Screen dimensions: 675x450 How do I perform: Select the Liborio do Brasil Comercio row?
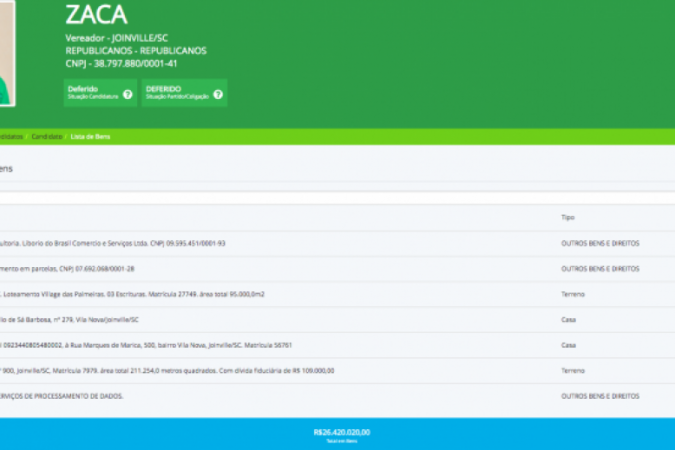(x=120, y=243)
